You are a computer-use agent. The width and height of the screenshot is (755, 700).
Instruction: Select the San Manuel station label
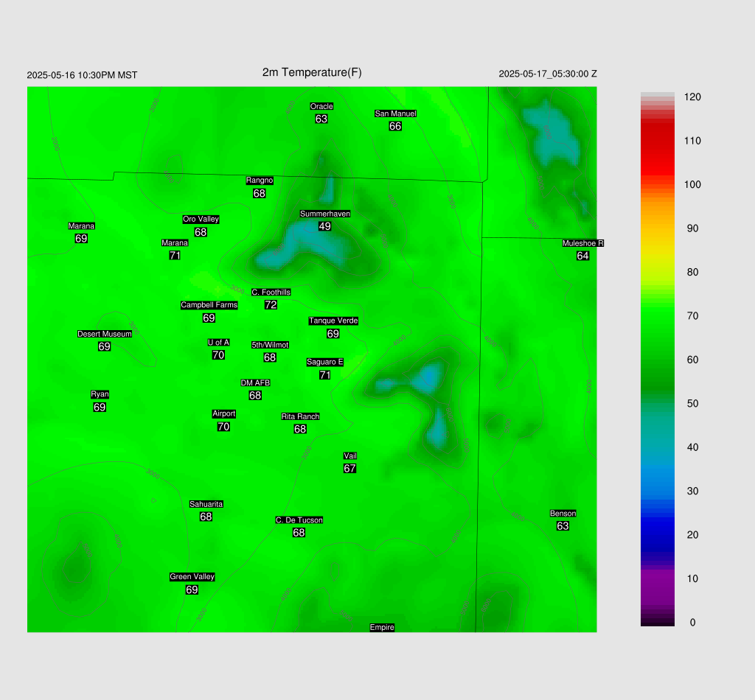click(x=395, y=113)
